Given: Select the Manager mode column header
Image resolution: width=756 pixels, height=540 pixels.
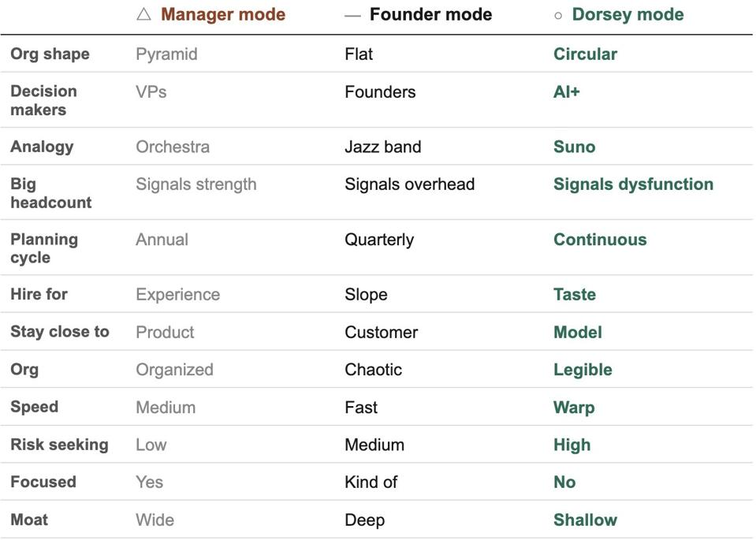Looking at the screenshot, I should point(222,14).
